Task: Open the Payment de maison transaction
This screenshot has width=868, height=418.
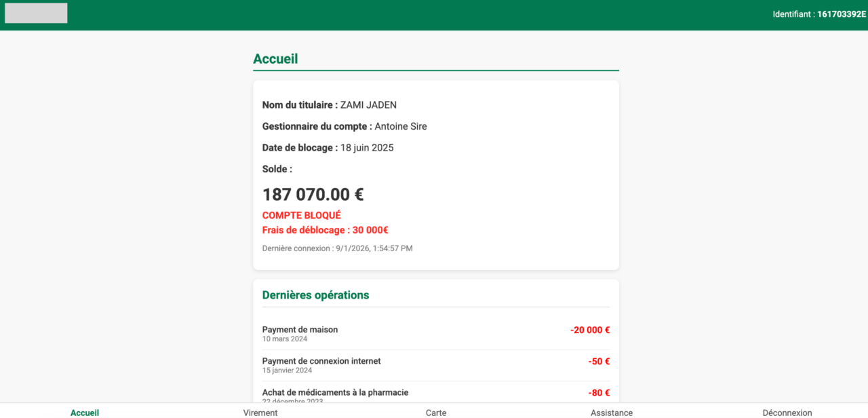Action: pyautogui.click(x=436, y=334)
